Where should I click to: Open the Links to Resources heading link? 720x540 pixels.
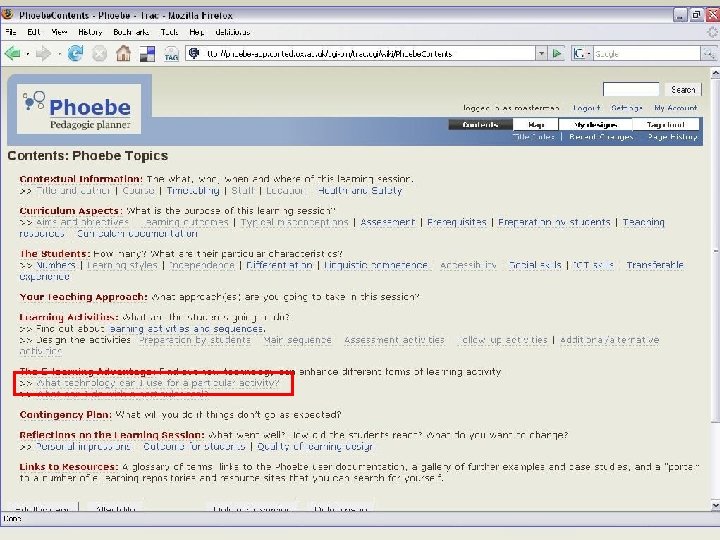(69, 467)
